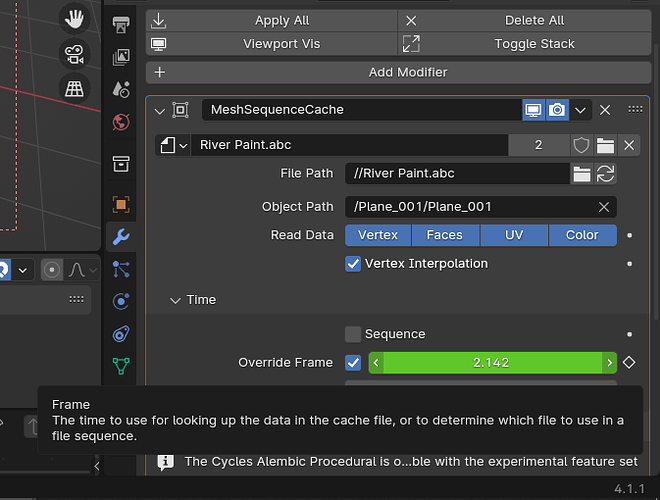Click the modifier drag handle grip
The image size is (660, 500).
(635, 109)
